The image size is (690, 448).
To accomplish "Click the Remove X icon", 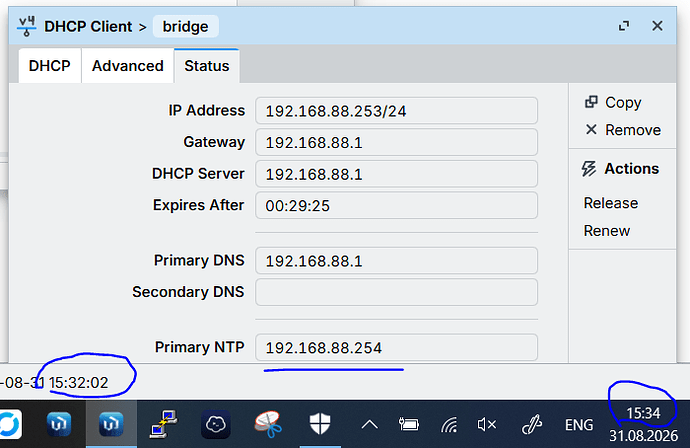I will click(x=591, y=129).
